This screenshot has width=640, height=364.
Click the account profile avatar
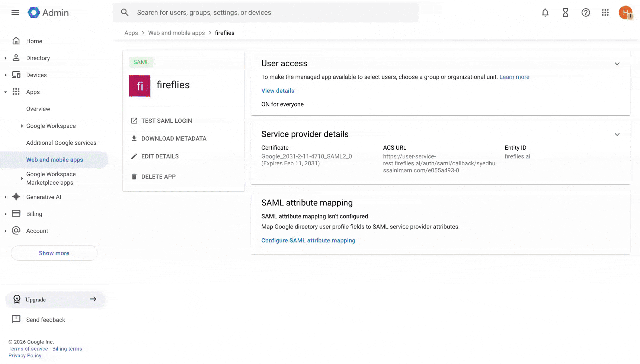coord(625,13)
